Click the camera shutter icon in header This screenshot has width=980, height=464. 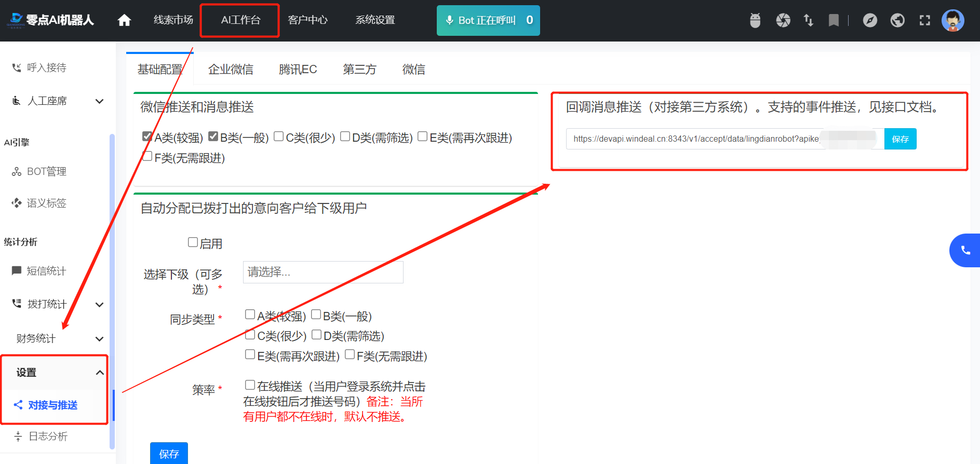click(783, 20)
